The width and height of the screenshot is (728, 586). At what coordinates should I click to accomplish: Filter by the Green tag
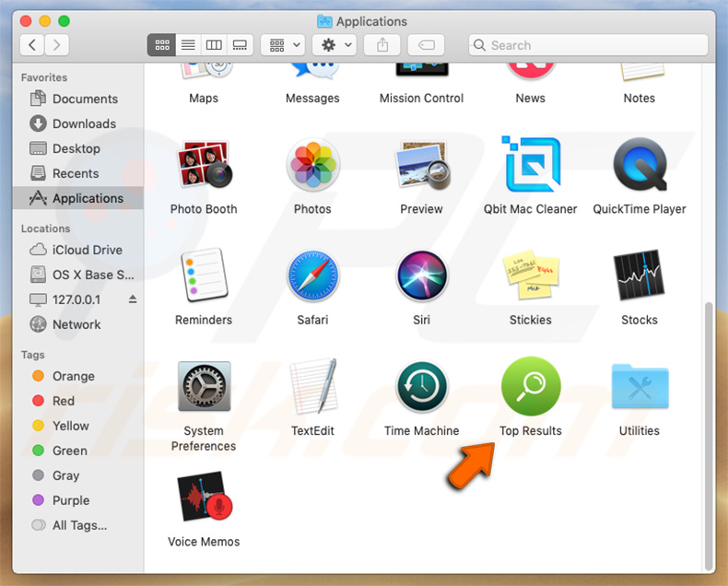pos(78,451)
